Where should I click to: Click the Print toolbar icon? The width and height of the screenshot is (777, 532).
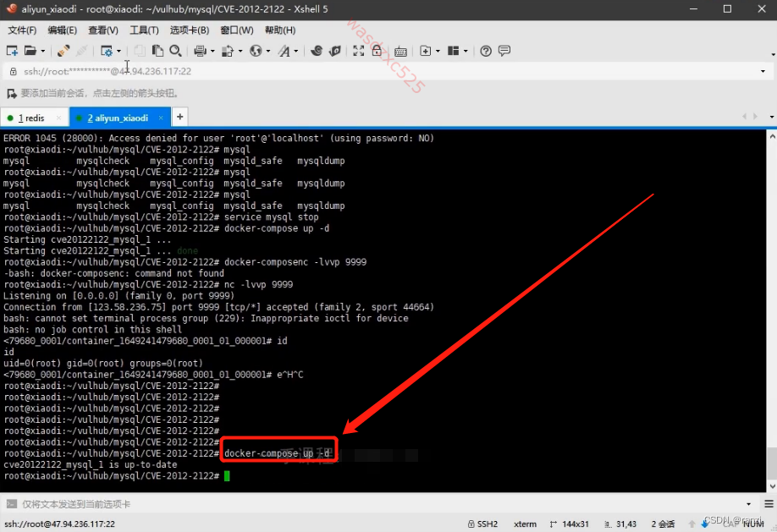(x=201, y=51)
